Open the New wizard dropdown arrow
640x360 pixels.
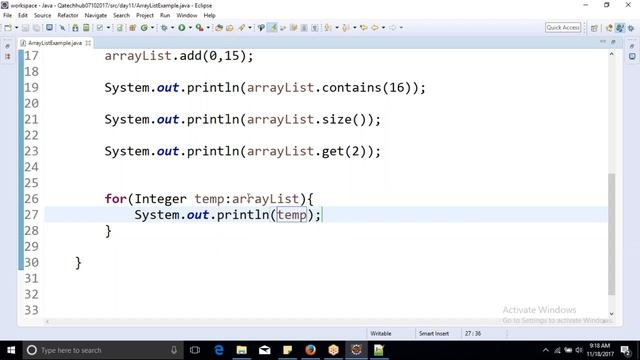[x=16, y=28]
